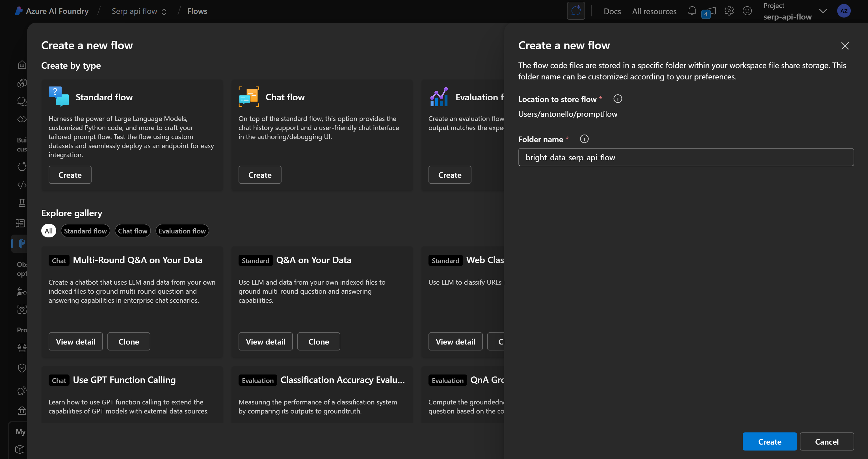Click the Folder name info icon

pyautogui.click(x=584, y=139)
